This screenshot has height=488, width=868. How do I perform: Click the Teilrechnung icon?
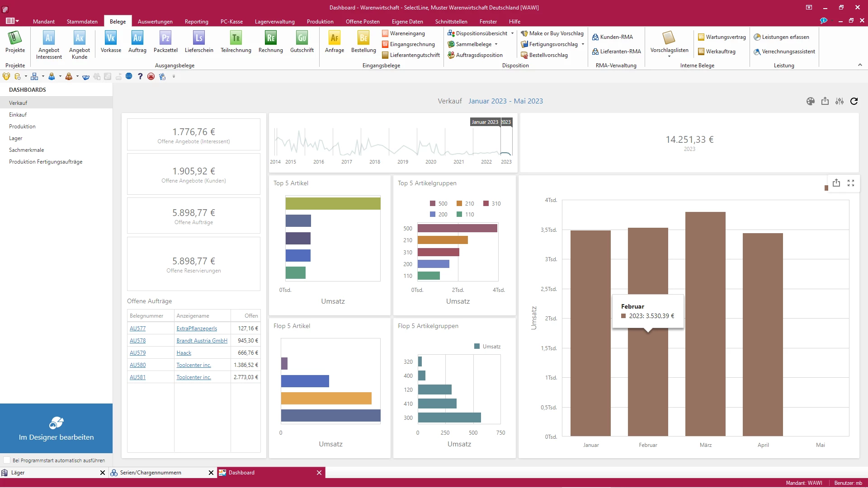pos(236,42)
